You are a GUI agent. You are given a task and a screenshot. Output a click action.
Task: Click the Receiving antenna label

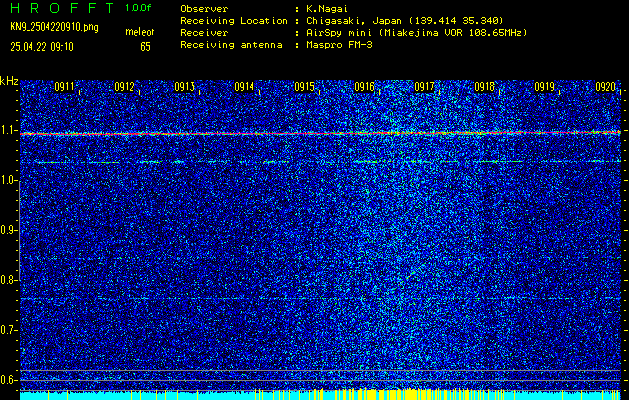pyautogui.click(x=231, y=45)
